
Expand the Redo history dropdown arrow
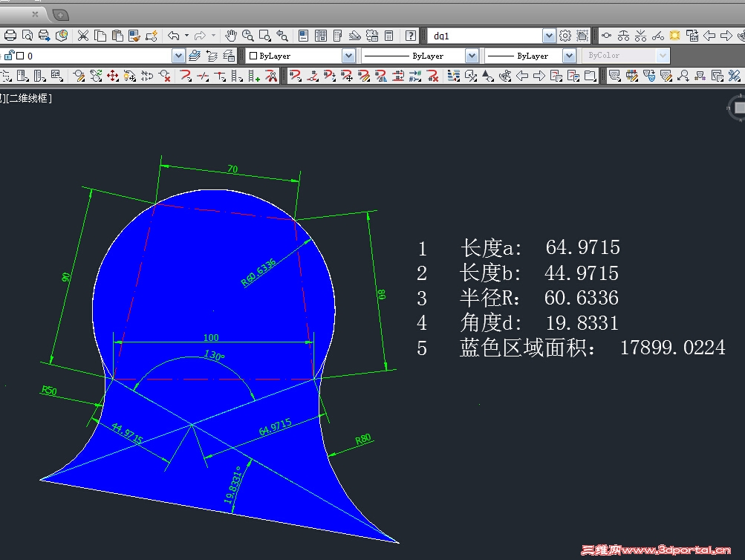213,36
